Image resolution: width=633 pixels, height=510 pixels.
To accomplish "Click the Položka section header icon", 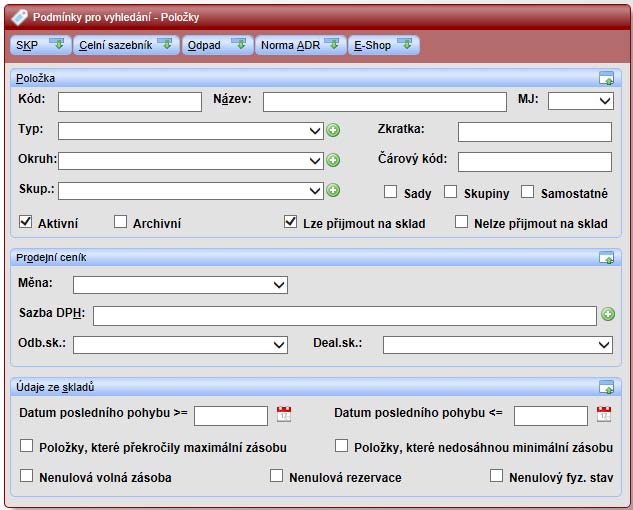I will pos(606,78).
